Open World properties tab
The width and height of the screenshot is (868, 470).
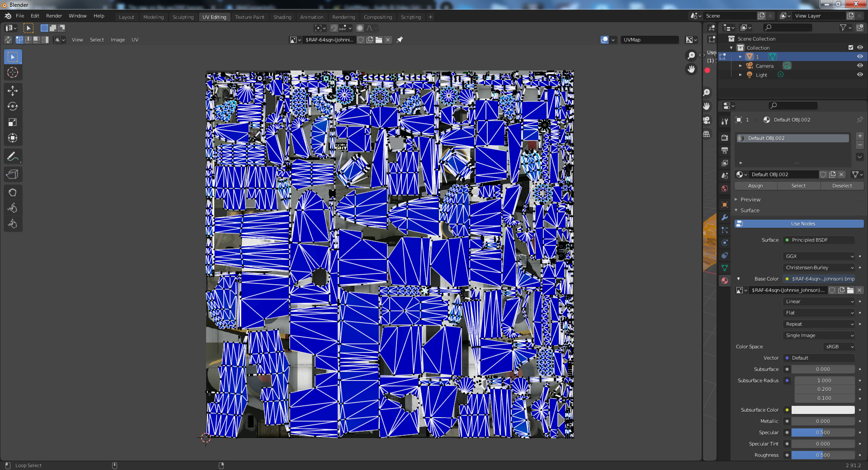725,188
